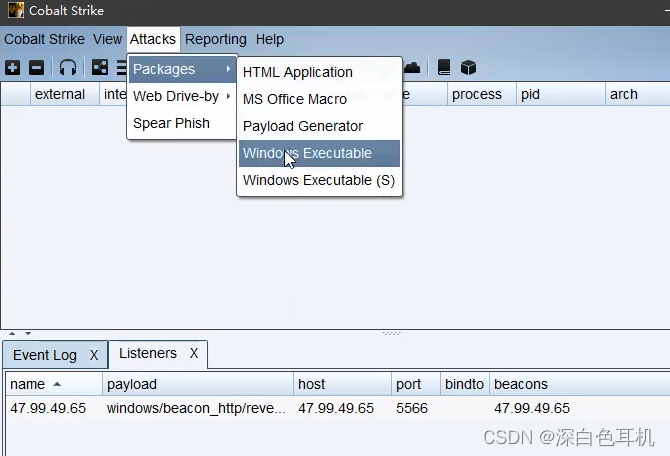
Task: Sort beacons by process column
Action: point(482,94)
